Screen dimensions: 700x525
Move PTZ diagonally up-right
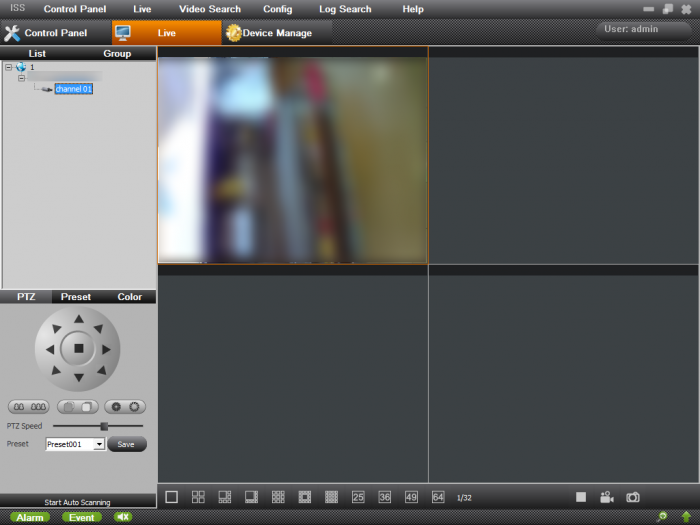(x=99, y=329)
